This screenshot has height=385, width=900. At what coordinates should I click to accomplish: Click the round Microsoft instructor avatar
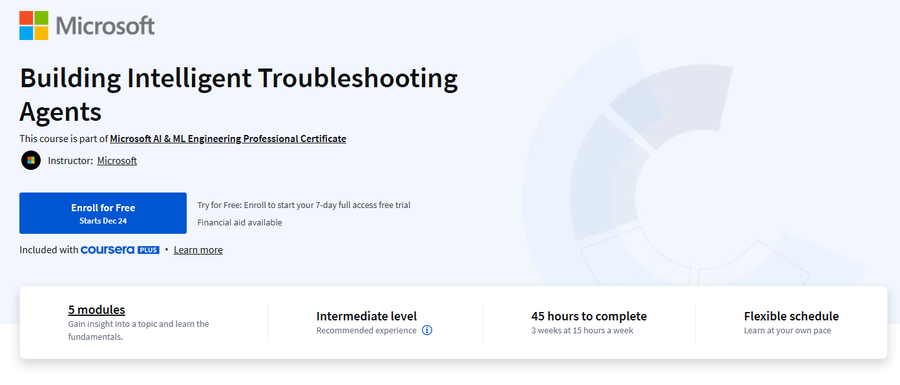click(31, 161)
